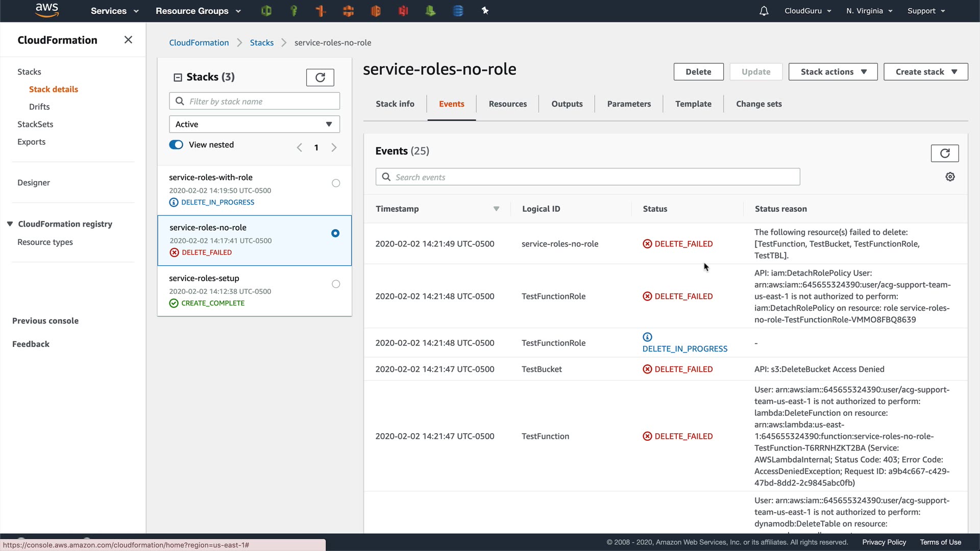
Task: Open the Active filter dropdown
Action: [x=254, y=124]
